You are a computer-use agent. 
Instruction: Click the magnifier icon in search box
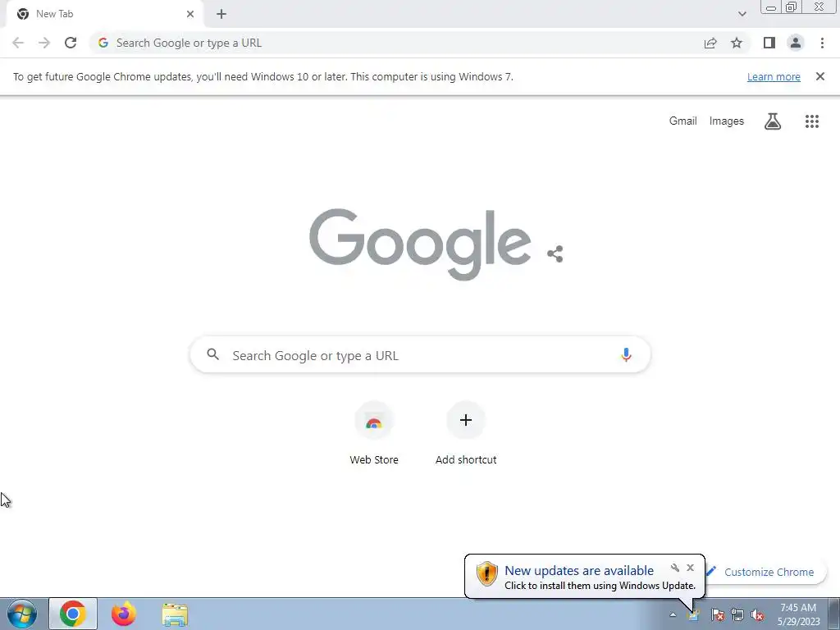pyautogui.click(x=212, y=354)
